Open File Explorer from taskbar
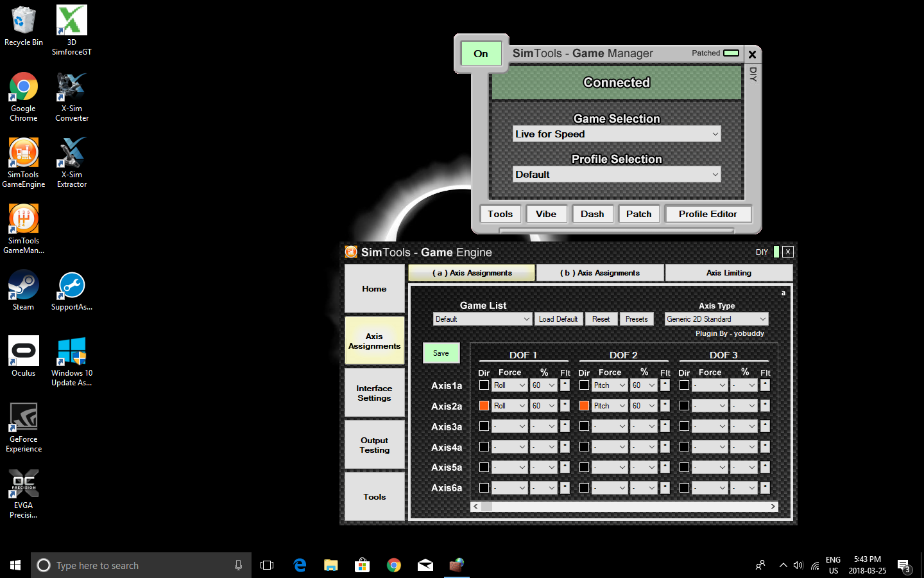924x578 pixels. 331,565
